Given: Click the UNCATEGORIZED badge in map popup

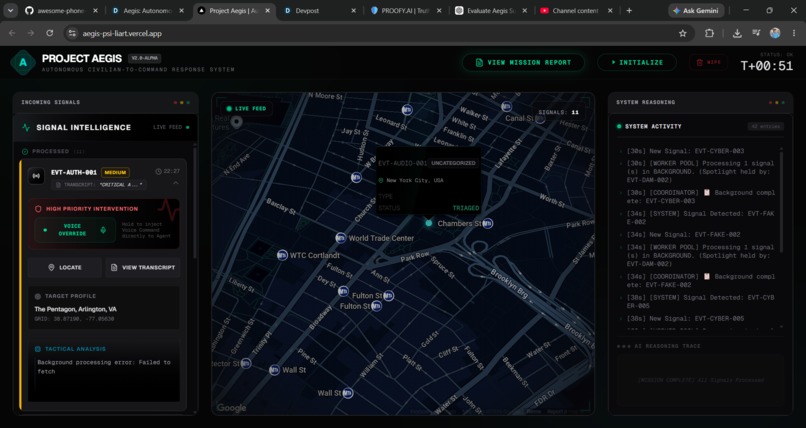Looking at the screenshot, I should coord(453,163).
